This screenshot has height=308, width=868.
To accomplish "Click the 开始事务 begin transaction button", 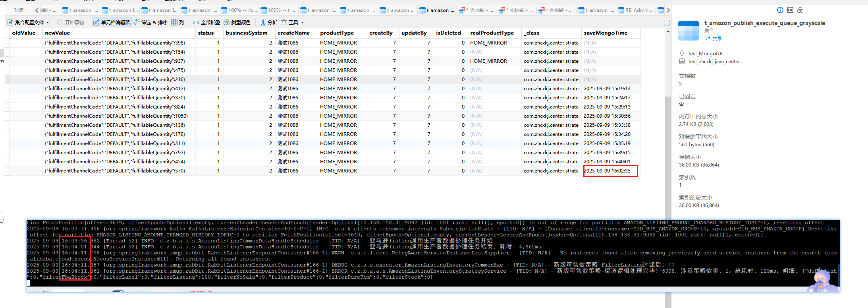I will 71,22.
